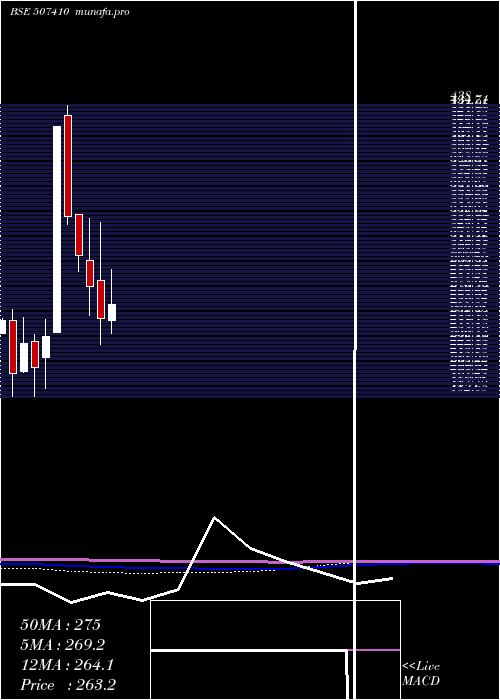Image resolution: width=500 pixels, height=700 pixels.
Task: Click the <<Live MACD label
Action: (x=421, y=674)
